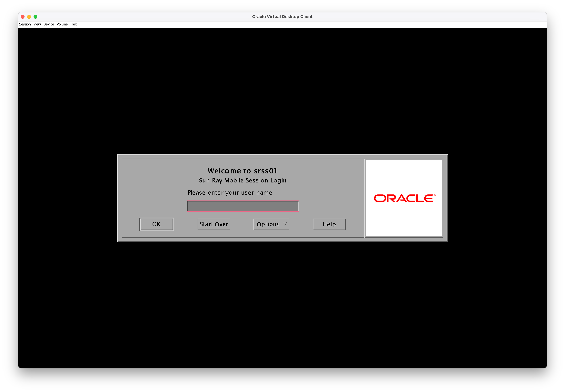This screenshot has width=565, height=392.
Task: Expand the Options dropdown
Action: coord(271,224)
